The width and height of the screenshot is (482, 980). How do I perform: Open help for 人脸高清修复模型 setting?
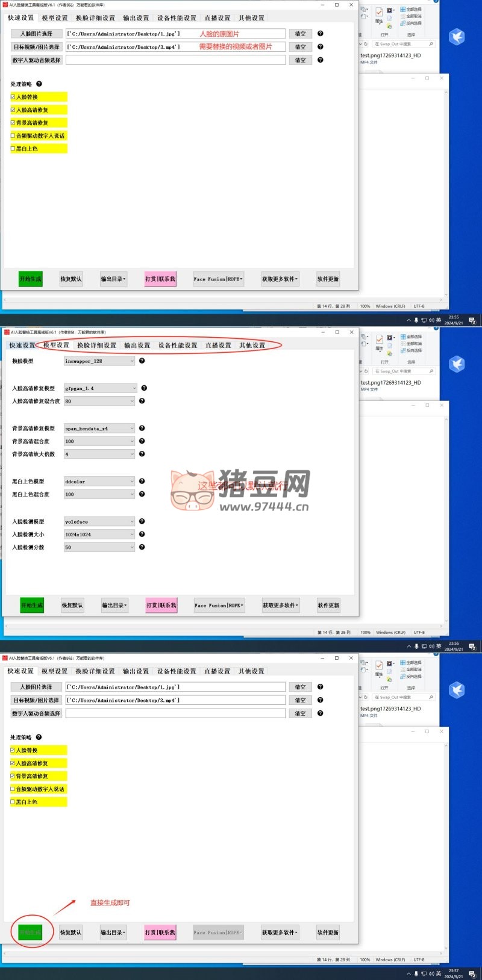tap(144, 388)
